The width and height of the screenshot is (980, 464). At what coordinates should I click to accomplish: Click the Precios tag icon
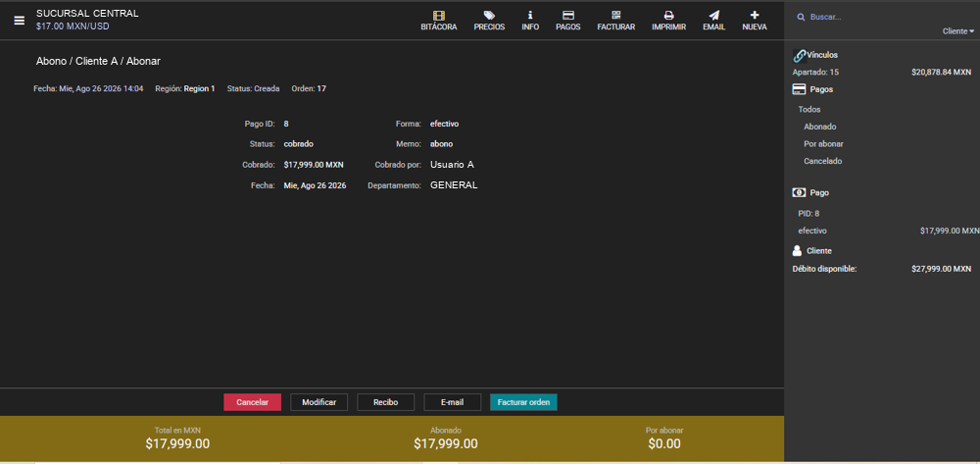click(489, 16)
